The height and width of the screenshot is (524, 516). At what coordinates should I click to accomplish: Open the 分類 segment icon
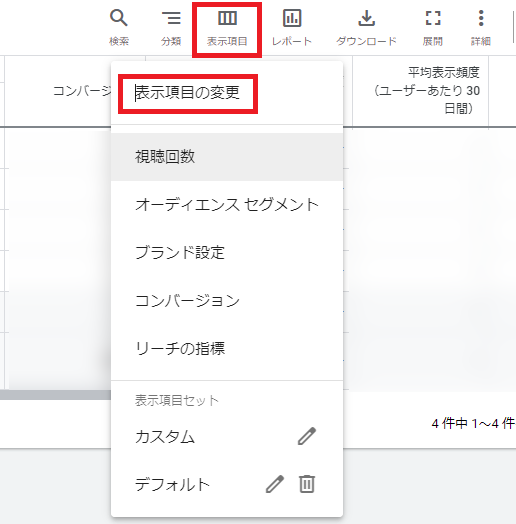[171, 18]
